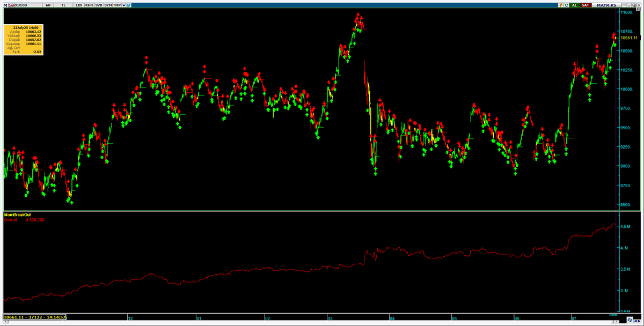Click the 07 month marker on timeline
The width and height of the screenshot is (644, 326).
[574, 318]
